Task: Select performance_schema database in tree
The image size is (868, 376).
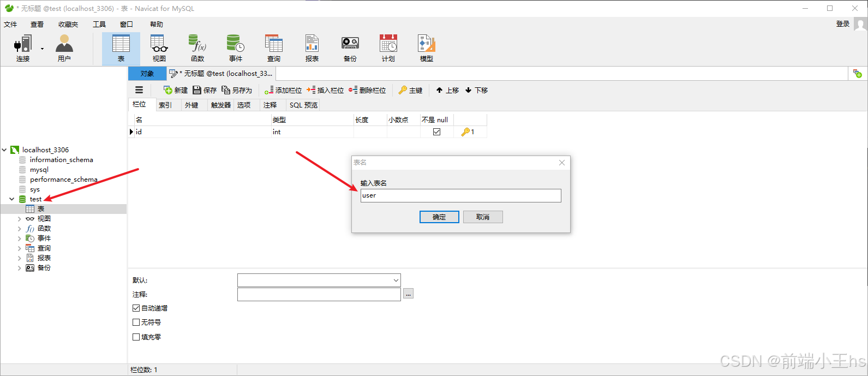Action: tap(63, 180)
